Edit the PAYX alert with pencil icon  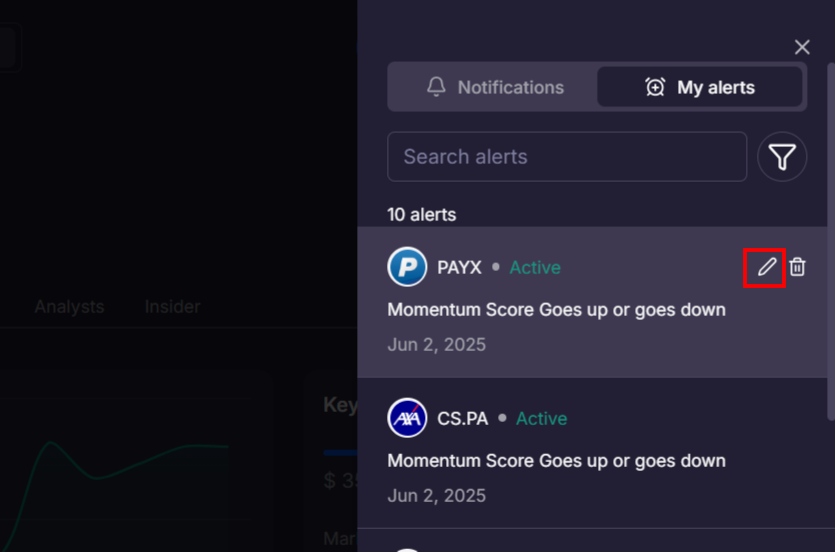tap(766, 267)
